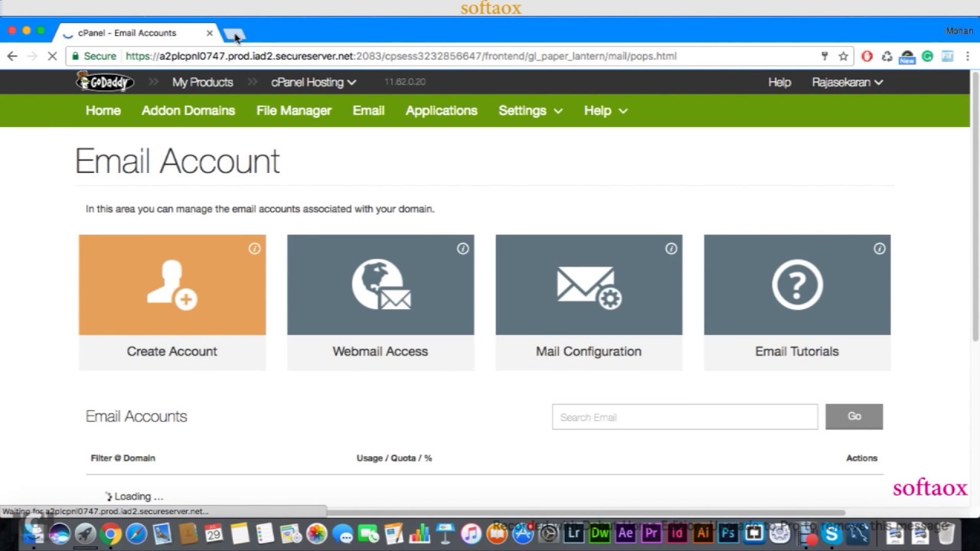980x551 pixels.
Task: Close the cPanel Email Accounts tab
Action: 210,33
